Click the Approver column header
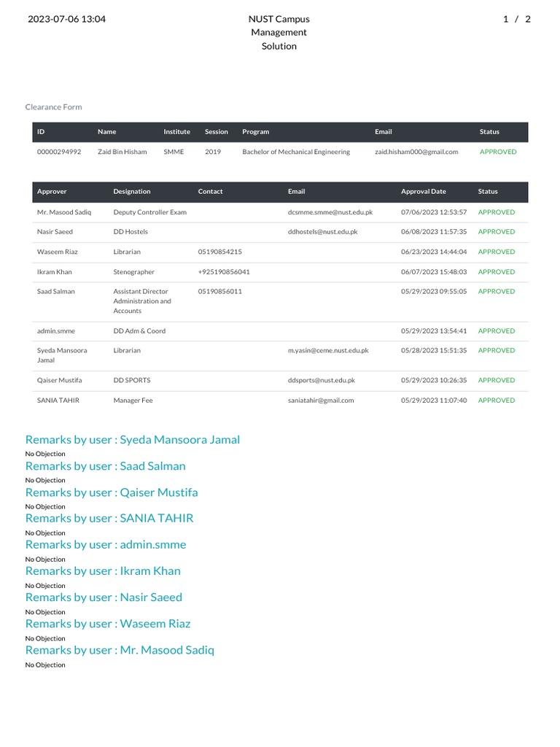 click(52, 192)
